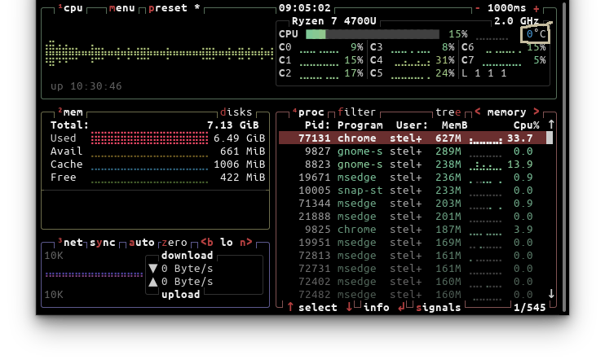Switch to next network interface n>

click(x=246, y=242)
